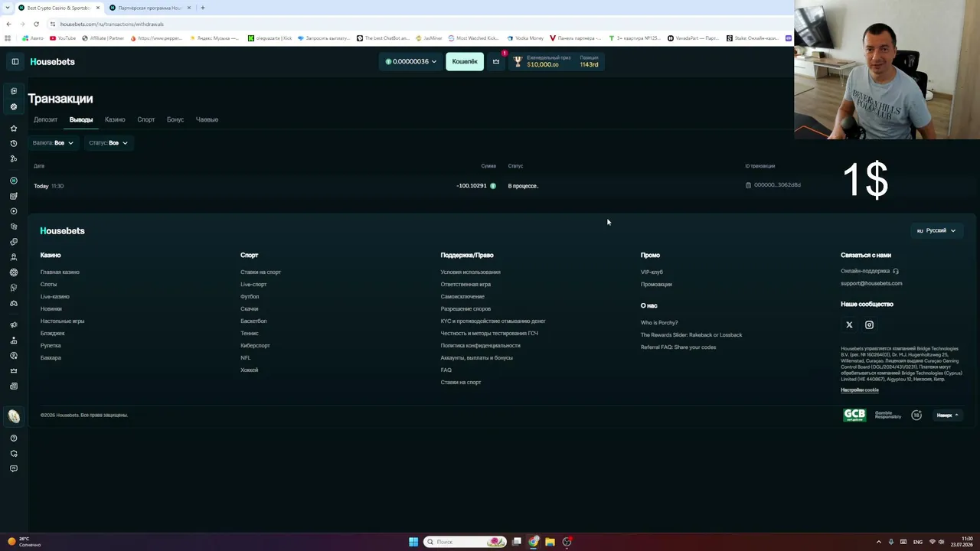Click the crown notifications icon in the header
Image resolution: width=980 pixels, height=551 pixels.
pyautogui.click(x=496, y=61)
